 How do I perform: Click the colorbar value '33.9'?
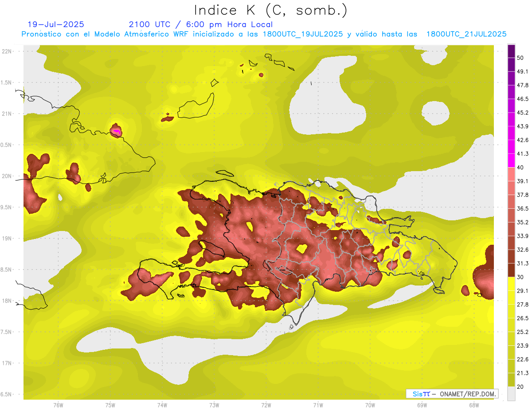coord(523,236)
